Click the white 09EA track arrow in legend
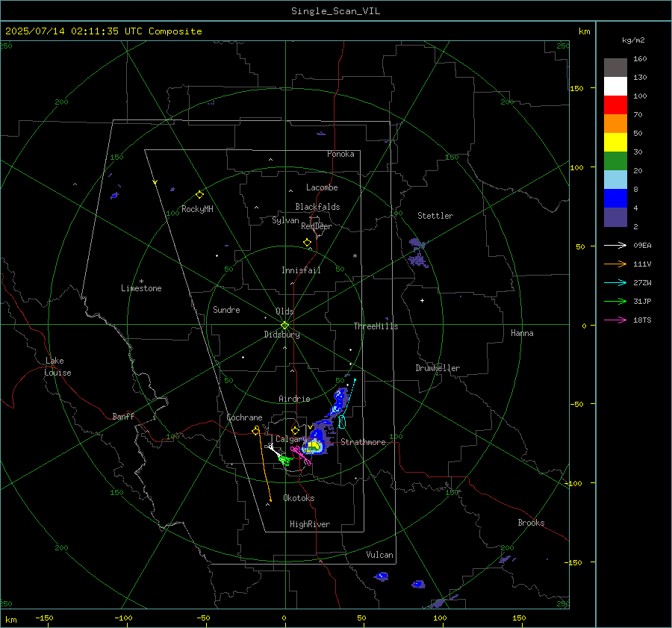The image size is (672, 628). (615, 245)
